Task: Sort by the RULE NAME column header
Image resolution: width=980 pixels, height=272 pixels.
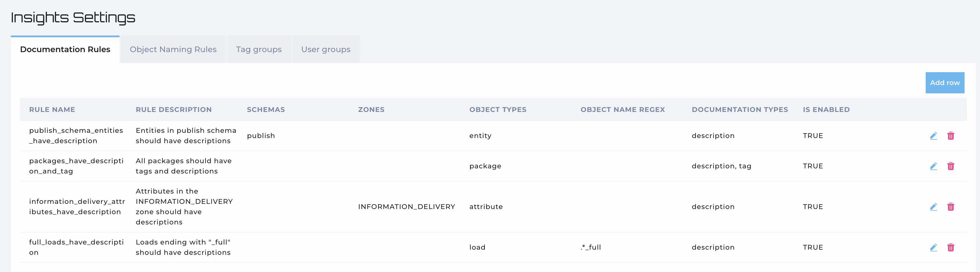Action: [x=52, y=109]
